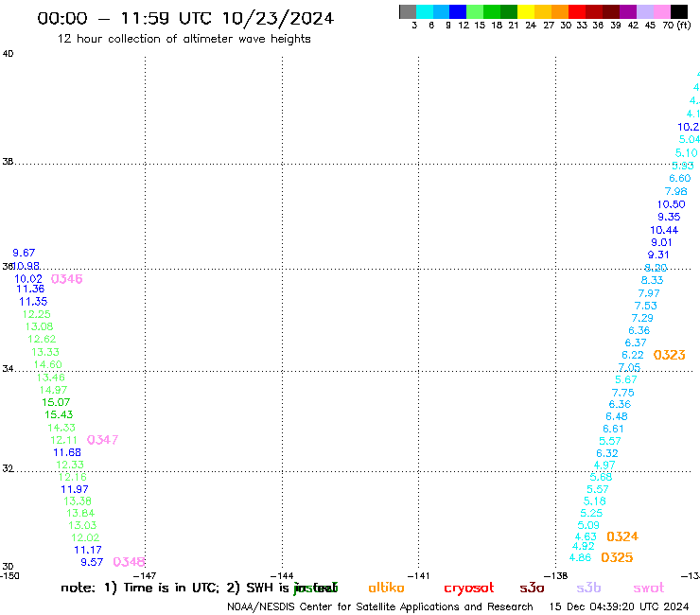The height and width of the screenshot is (615, 700).
Task: Click the s3a satellite label
Action: [532, 589]
